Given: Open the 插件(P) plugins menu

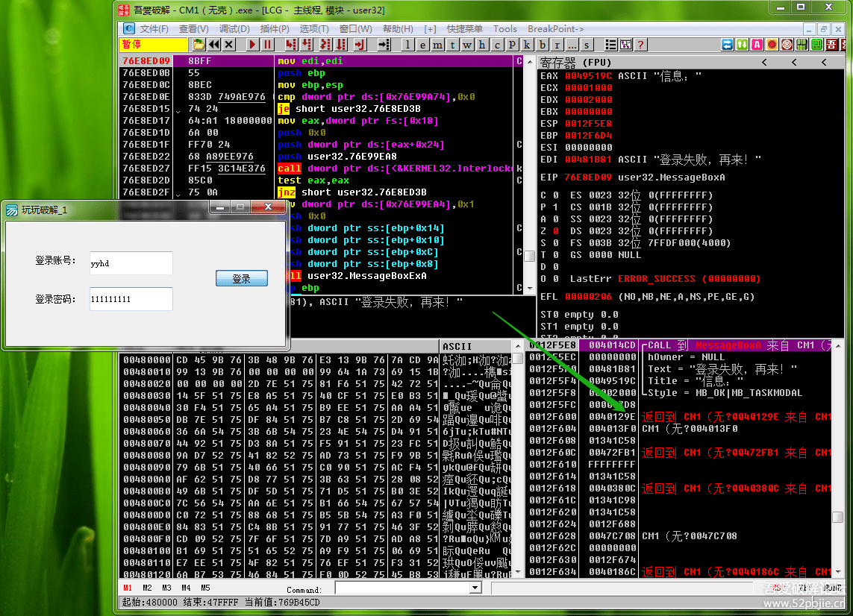Looking at the screenshot, I should 275,29.
